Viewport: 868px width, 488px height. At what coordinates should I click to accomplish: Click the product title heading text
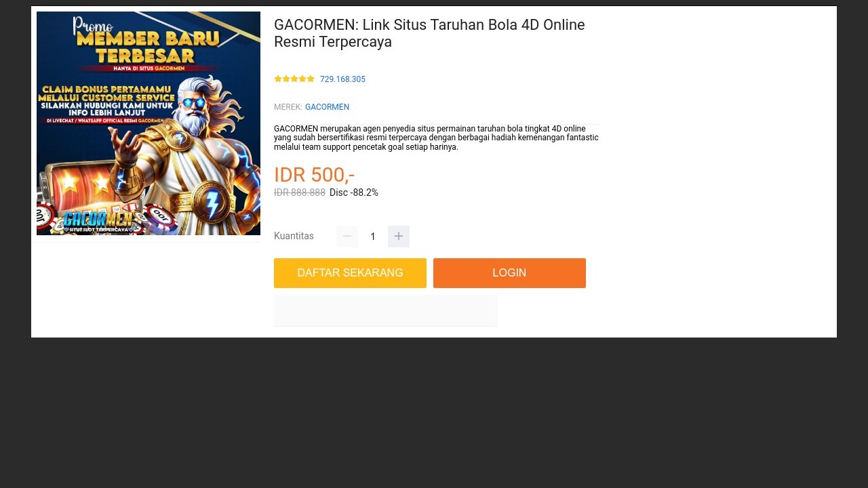pyautogui.click(x=429, y=33)
